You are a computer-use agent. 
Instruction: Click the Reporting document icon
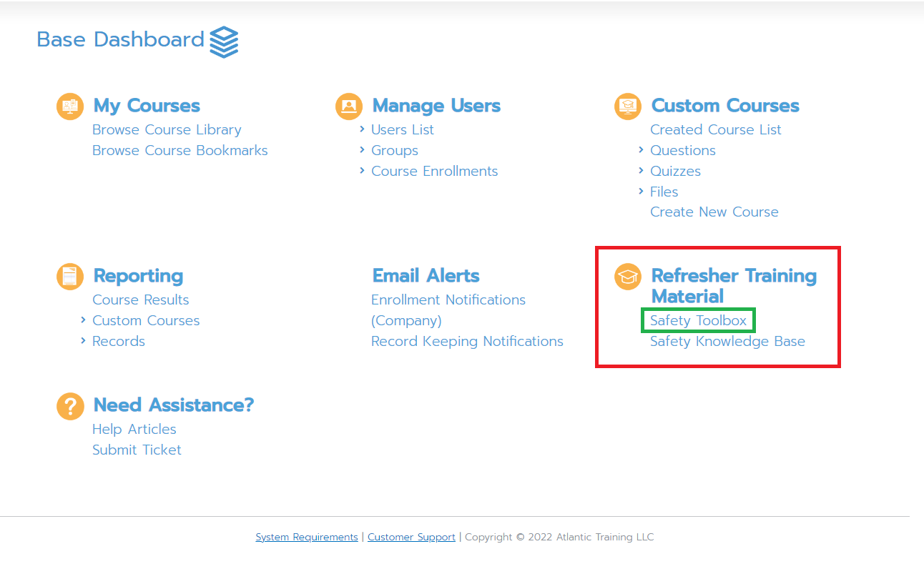tap(70, 276)
